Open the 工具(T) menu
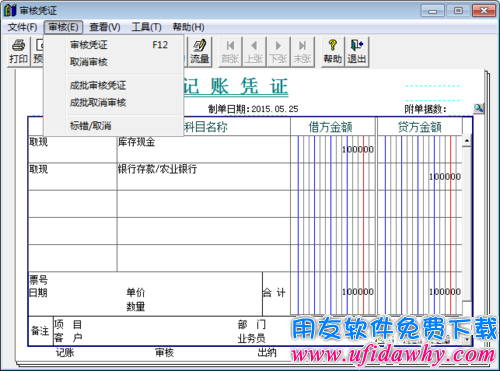 point(146,27)
